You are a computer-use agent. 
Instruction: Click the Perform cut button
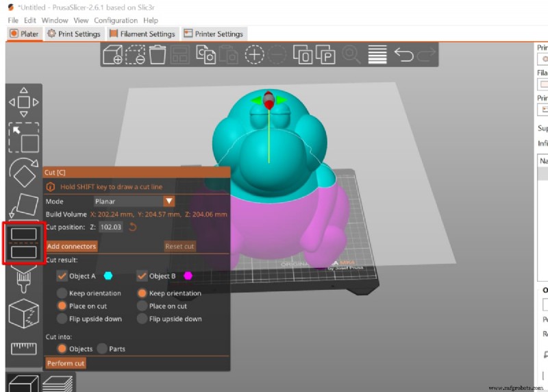(65, 363)
